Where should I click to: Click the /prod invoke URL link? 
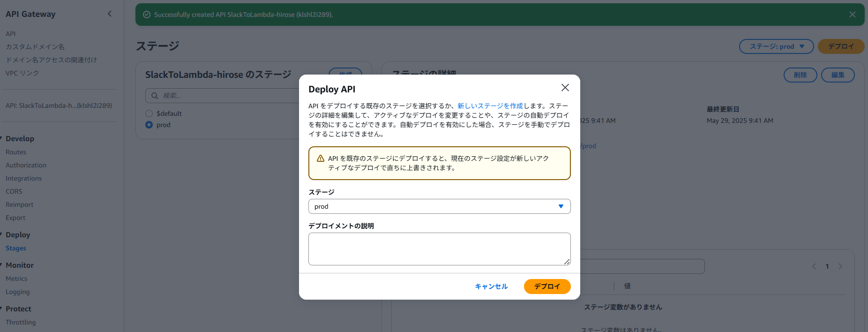point(588,146)
